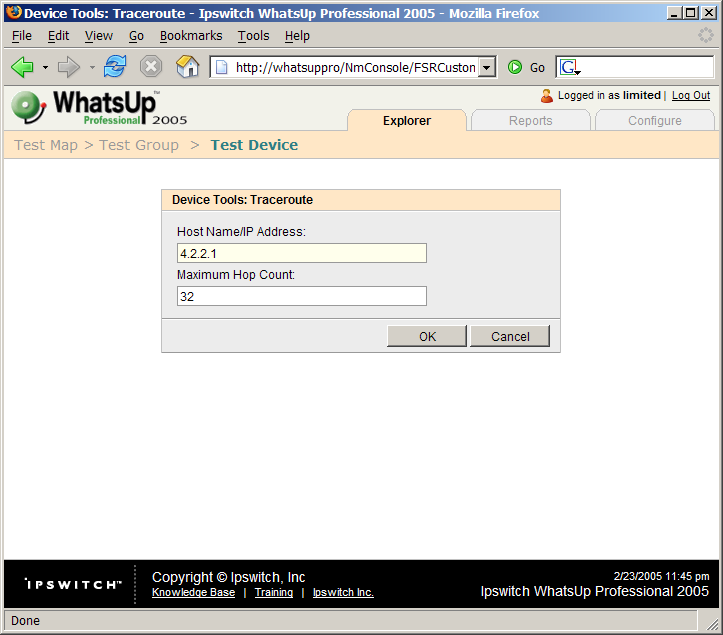Switch to the Reports tab
This screenshot has width=723, height=635.
(x=530, y=121)
